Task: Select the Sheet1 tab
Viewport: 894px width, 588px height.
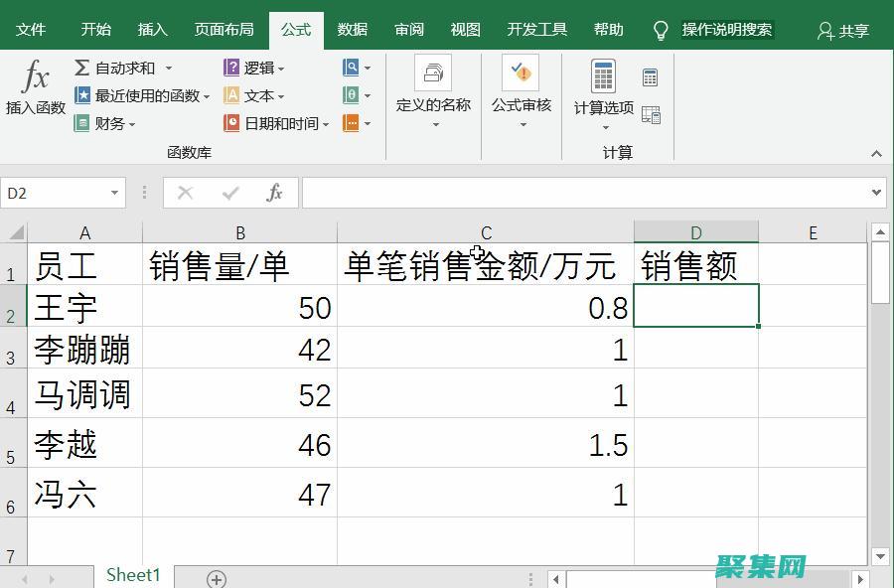Action: [x=132, y=574]
